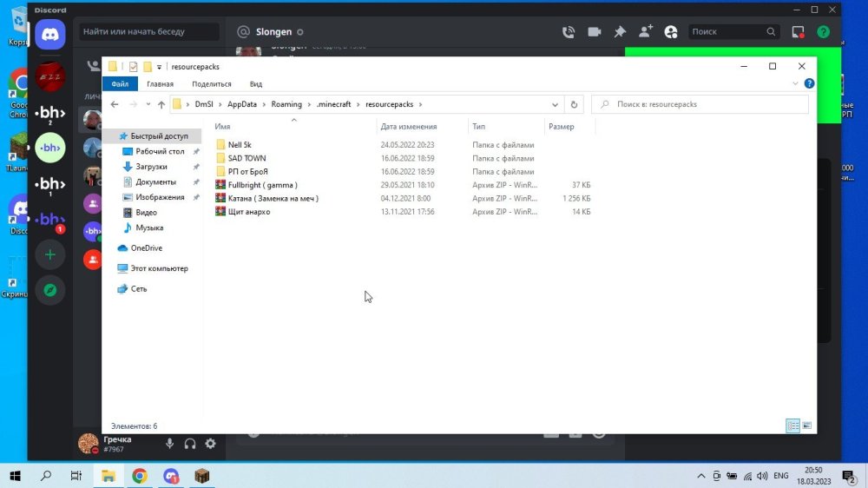Click properties checkmark icon in title bar
868x488 pixels.
pos(134,67)
